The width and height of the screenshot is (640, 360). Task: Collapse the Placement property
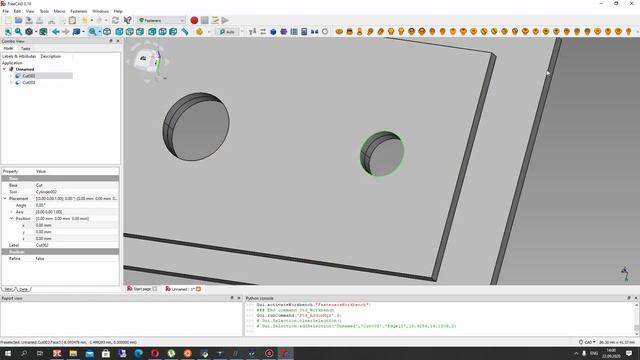click(x=5, y=198)
